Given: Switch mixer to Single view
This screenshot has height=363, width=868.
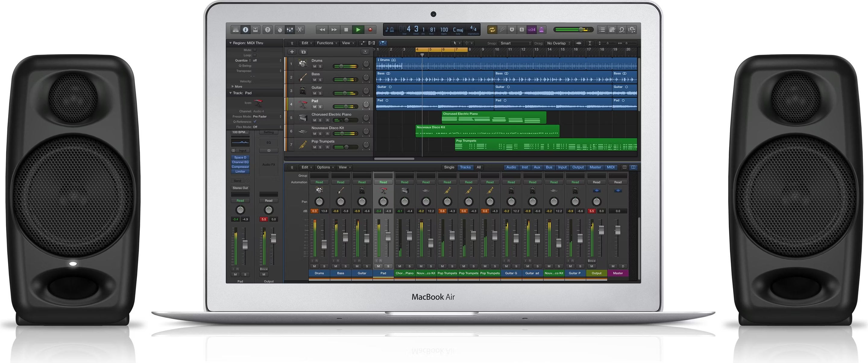Looking at the screenshot, I should [x=449, y=167].
